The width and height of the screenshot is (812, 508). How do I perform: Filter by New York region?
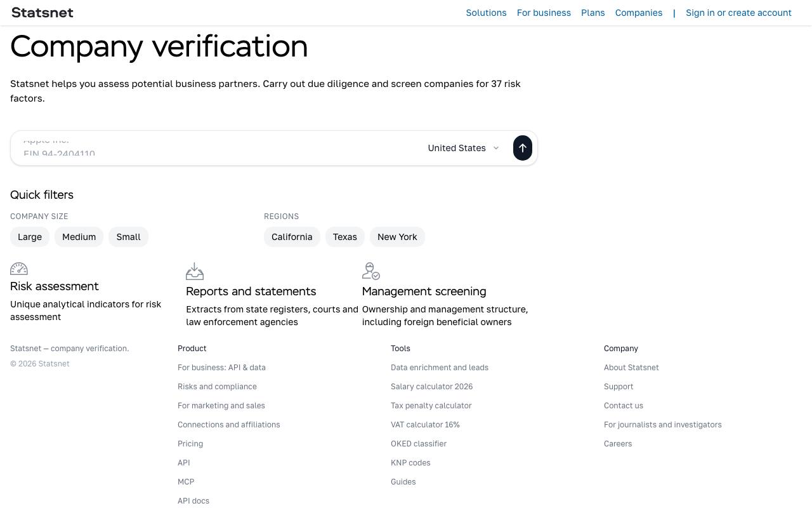(x=397, y=237)
